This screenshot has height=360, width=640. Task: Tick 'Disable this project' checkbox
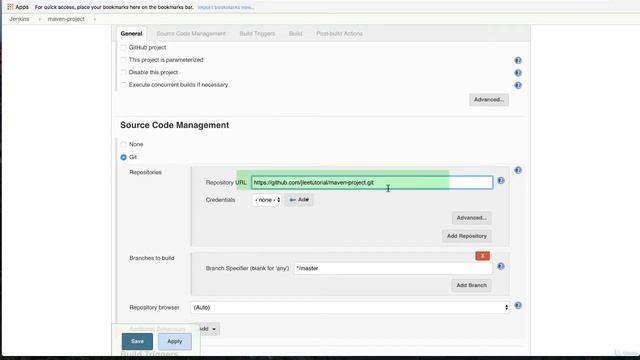coord(123,72)
